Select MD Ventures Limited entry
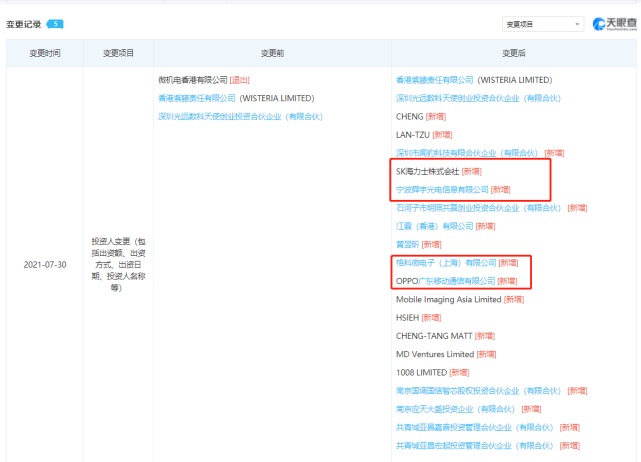Image resolution: width=641 pixels, height=462 pixels. point(446,354)
